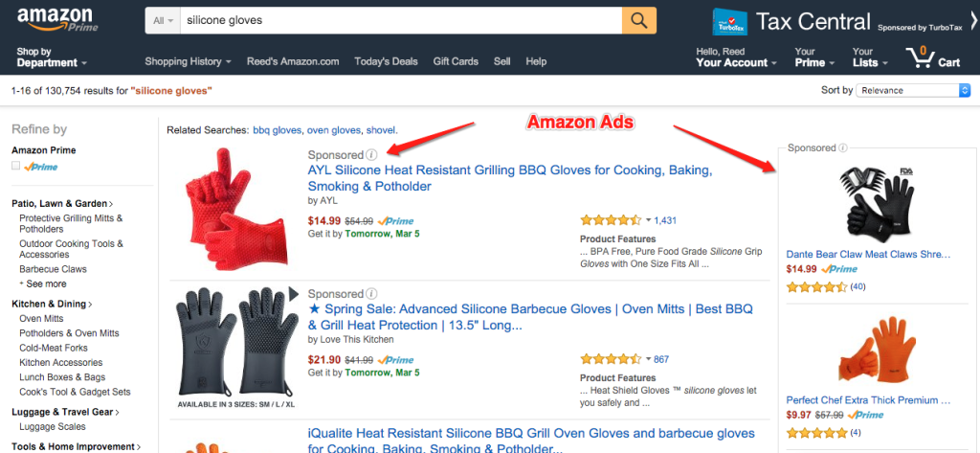Open Your Account menu
Viewport: 980px width, 453px height.
coord(736,57)
